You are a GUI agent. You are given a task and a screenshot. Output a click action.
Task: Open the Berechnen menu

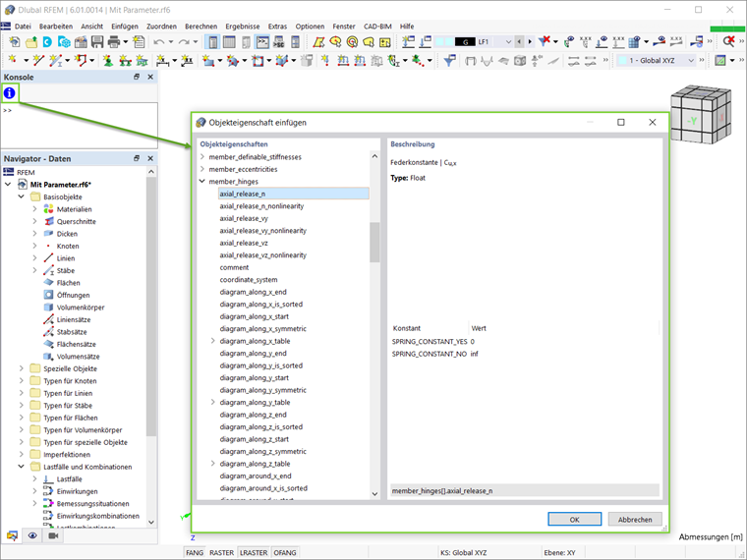point(201,27)
